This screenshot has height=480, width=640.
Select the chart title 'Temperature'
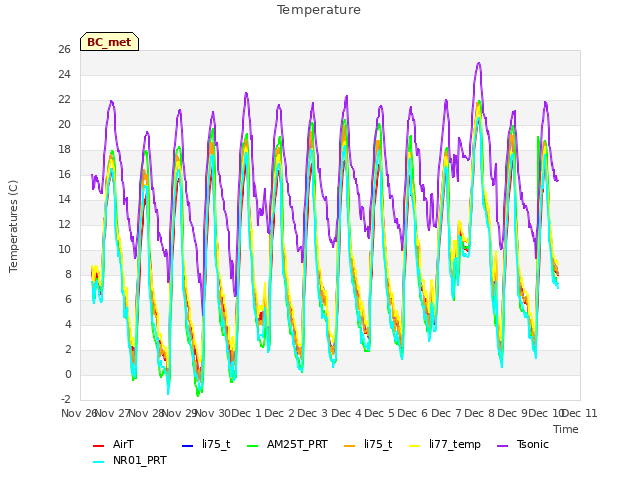coord(319,10)
